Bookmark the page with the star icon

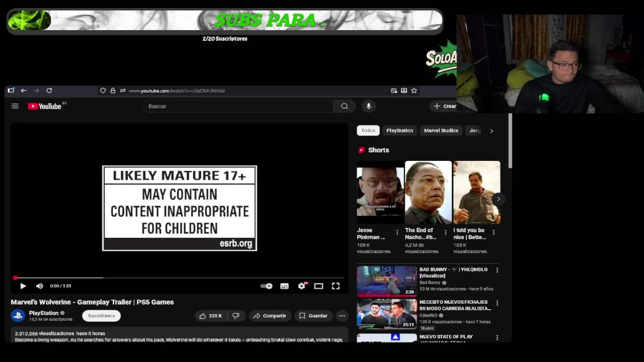(x=414, y=90)
